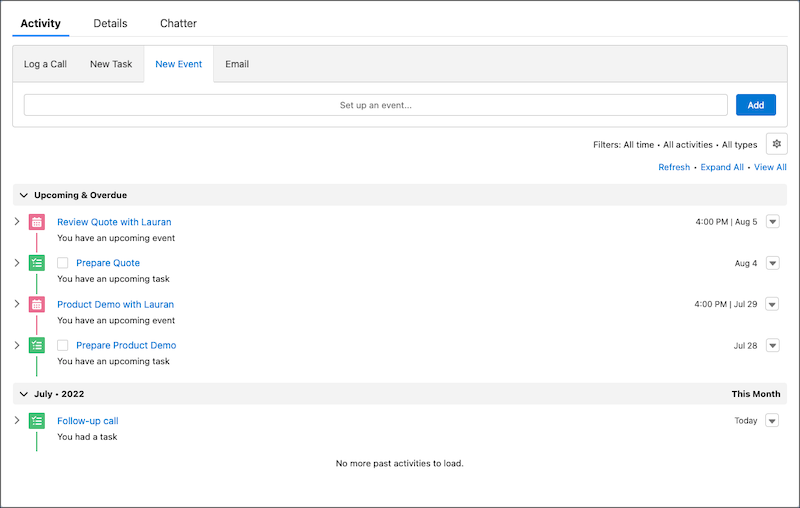The height and width of the screenshot is (508, 800).
Task: Click the Expand All link
Action: 722,167
